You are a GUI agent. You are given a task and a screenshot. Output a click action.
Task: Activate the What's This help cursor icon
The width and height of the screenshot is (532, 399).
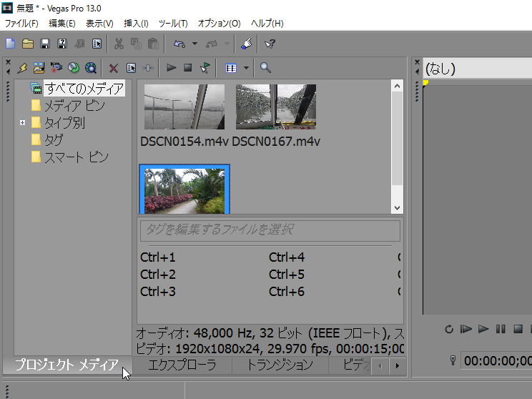tap(270, 44)
